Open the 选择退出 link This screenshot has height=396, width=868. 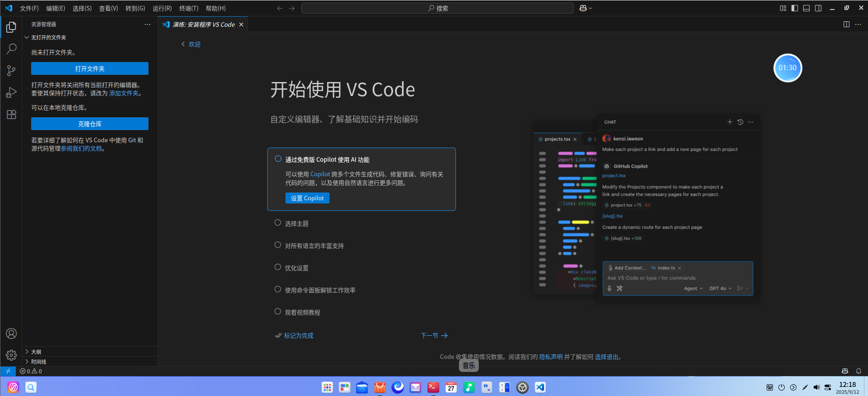pyautogui.click(x=606, y=357)
